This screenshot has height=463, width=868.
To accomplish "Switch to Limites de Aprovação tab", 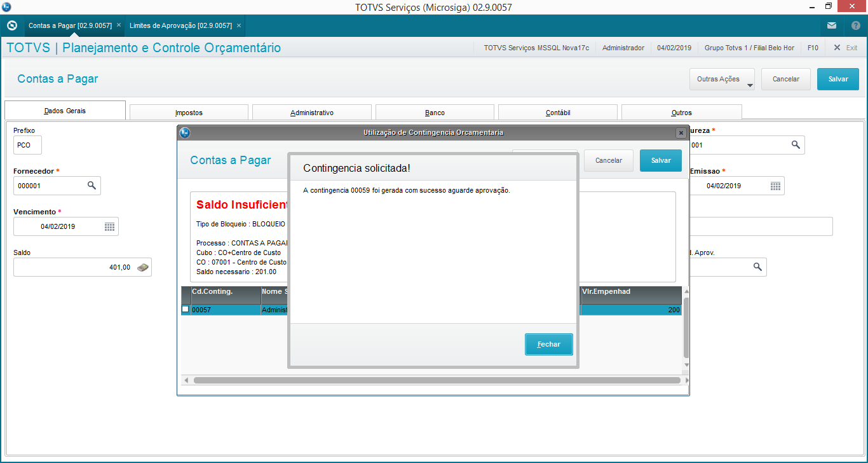I will click(x=180, y=25).
